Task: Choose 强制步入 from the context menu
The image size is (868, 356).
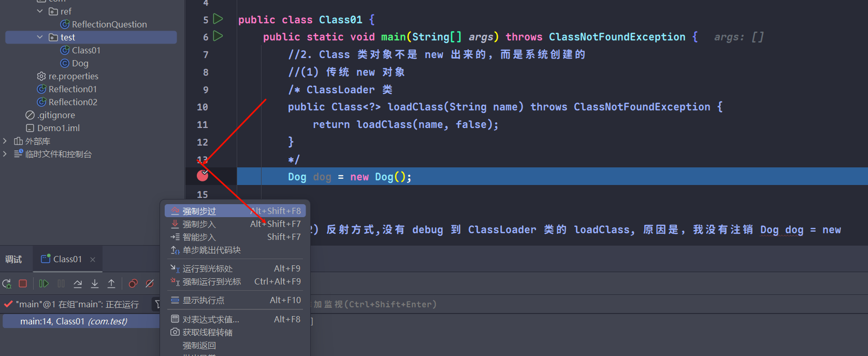Action: pyautogui.click(x=199, y=224)
